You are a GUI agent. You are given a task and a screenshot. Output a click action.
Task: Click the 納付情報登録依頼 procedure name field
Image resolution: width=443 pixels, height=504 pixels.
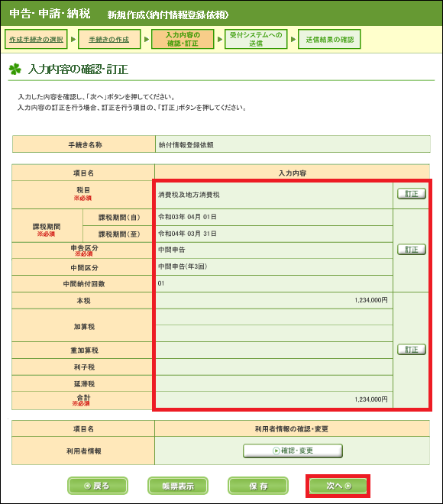[293, 144]
